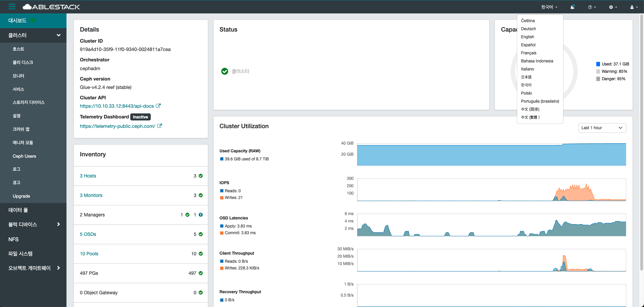The width and height of the screenshot is (644, 307).
Task: Click the Managers warning info icon
Action: 200,215
